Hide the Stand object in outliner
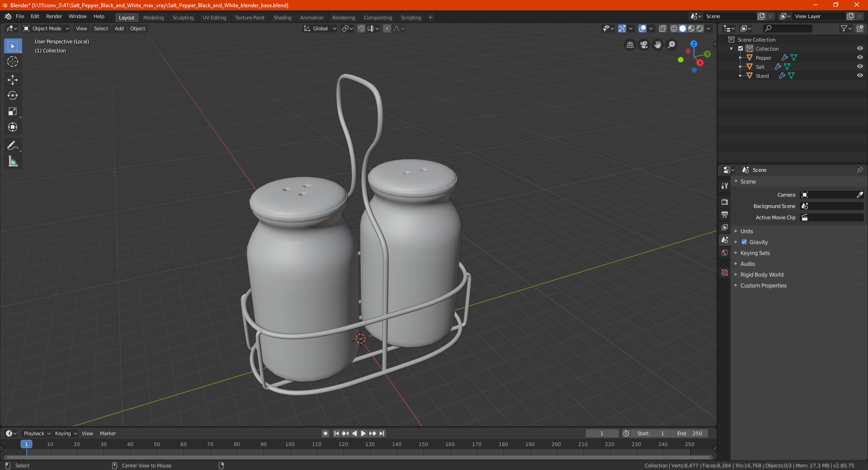This screenshot has width=868, height=470. (x=860, y=75)
